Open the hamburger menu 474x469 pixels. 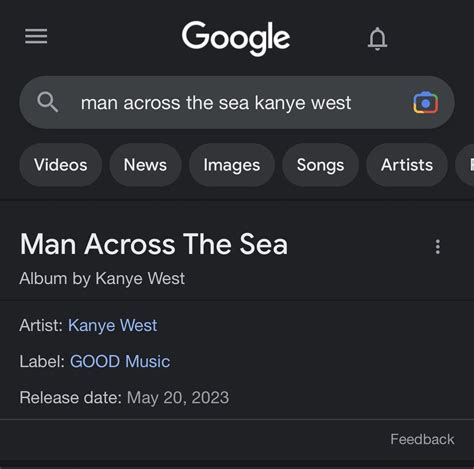[x=36, y=36]
